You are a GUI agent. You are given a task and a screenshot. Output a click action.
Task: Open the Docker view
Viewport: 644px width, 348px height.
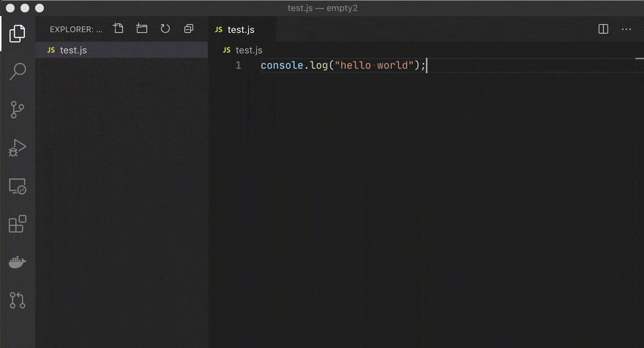(x=18, y=262)
